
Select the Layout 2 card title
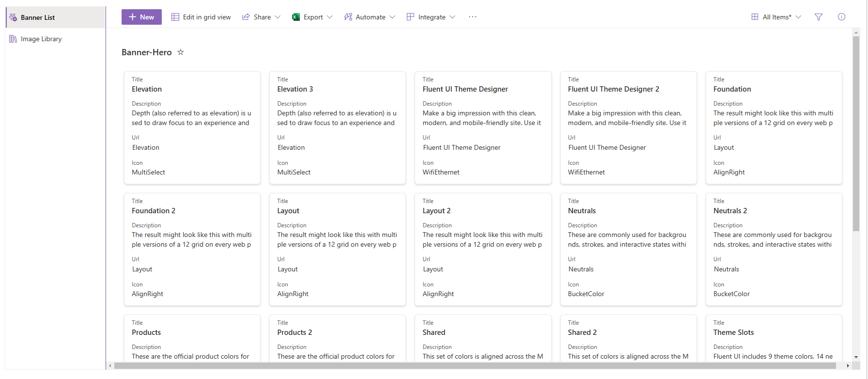coord(436,211)
